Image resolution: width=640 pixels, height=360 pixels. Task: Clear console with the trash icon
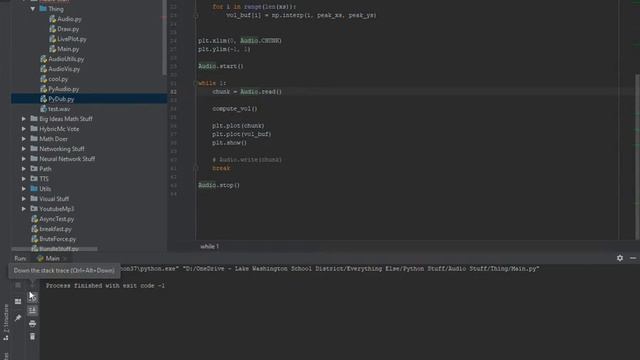pyautogui.click(x=32, y=337)
